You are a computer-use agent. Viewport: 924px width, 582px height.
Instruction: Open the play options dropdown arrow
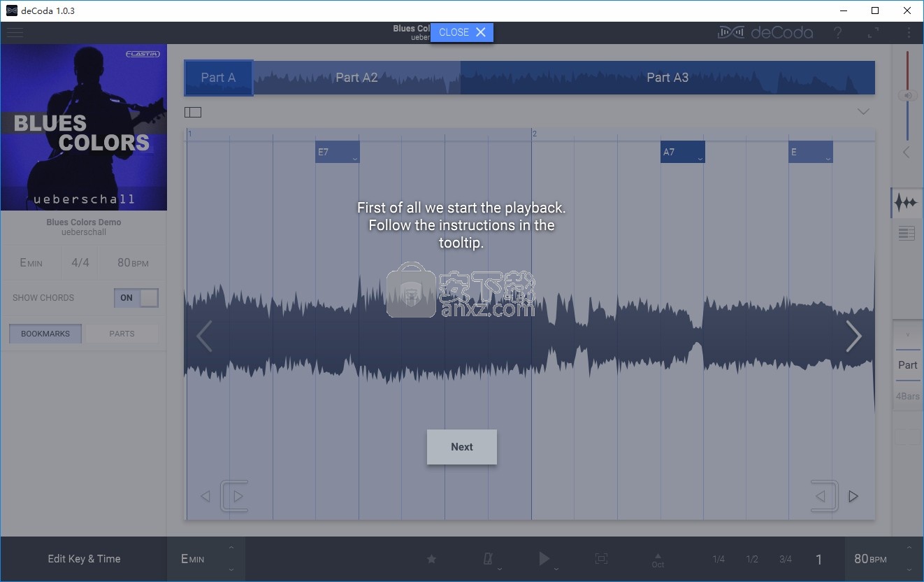click(x=556, y=569)
